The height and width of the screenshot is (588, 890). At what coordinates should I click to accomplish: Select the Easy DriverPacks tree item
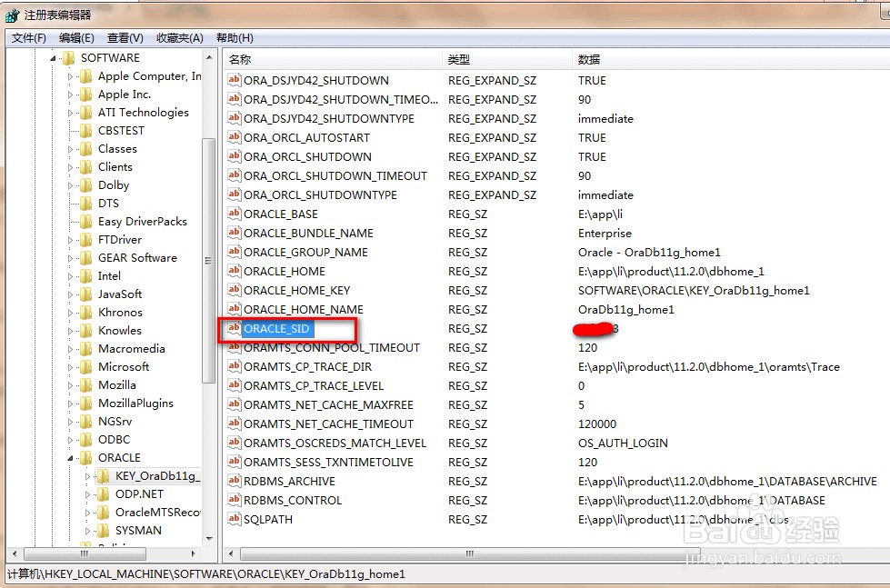(x=143, y=222)
